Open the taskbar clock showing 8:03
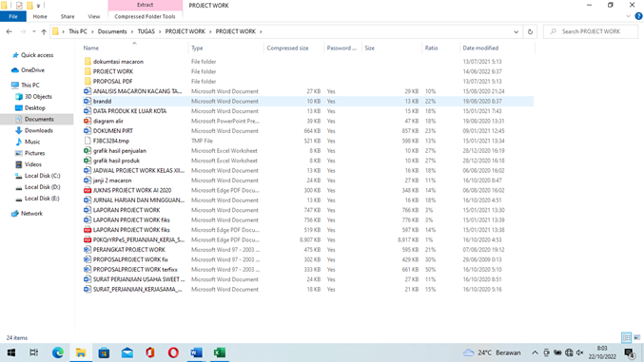This screenshot has height=362, width=644. [x=602, y=352]
